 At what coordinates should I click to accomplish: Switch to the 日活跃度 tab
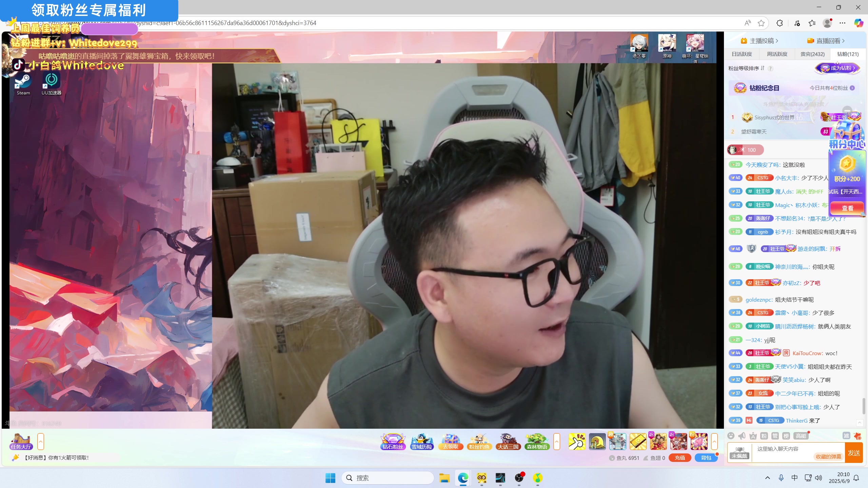coord(742,54)
